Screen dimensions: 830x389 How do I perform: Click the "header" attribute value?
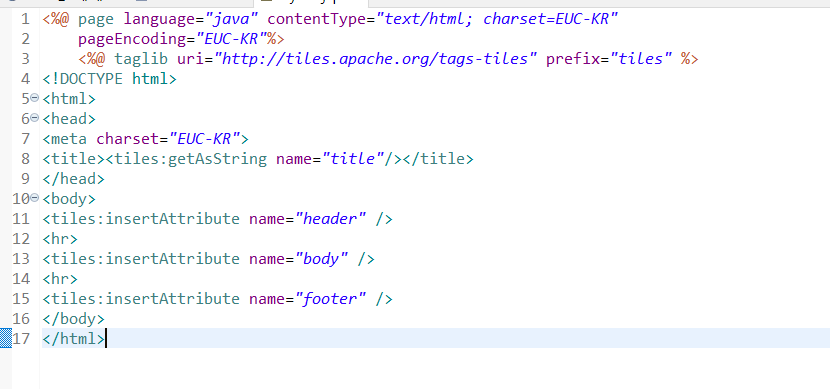pos(330,219)
